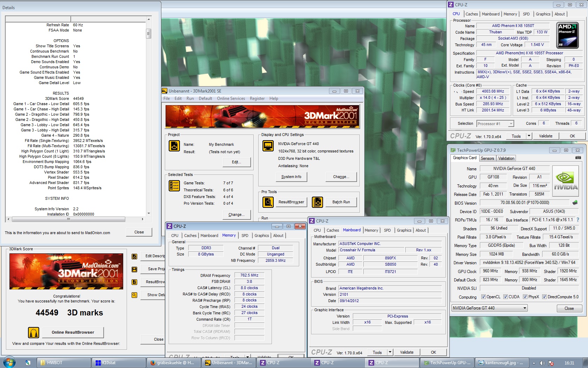This screenshot has height=368, width=588.
Task: Click the Bus Interface question mark in GPU-Z
Action: click(578, 220)
